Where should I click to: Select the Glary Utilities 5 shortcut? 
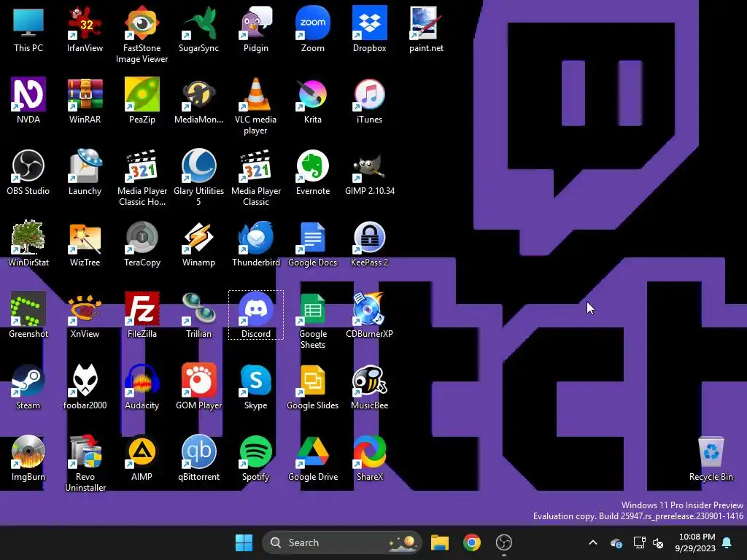[x=198, y=177]
